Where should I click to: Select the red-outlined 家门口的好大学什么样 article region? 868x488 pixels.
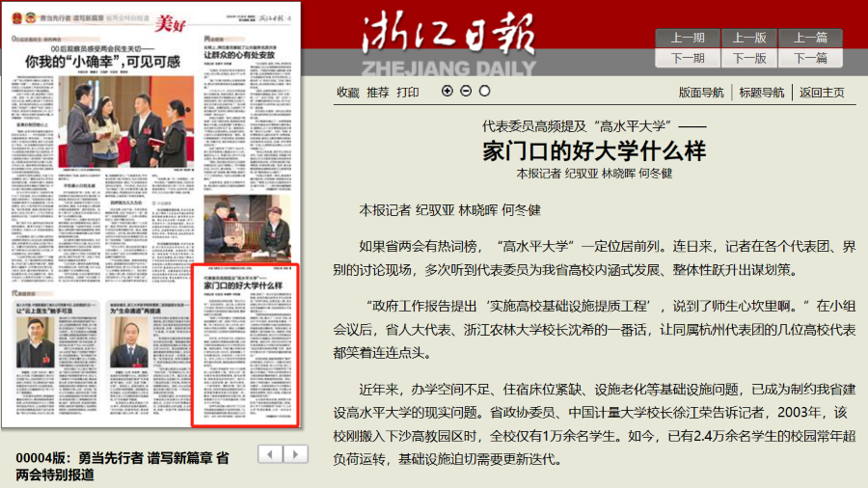coord(249,345)
